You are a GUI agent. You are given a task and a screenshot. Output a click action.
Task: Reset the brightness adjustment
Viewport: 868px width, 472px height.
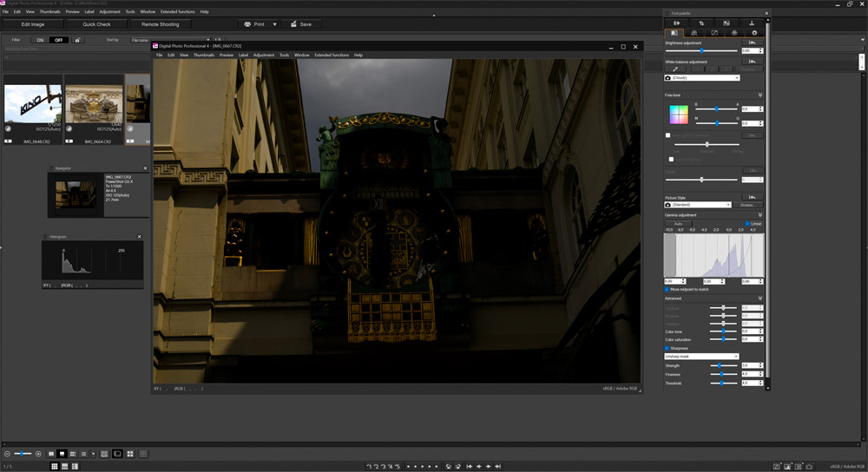point(752,43)
